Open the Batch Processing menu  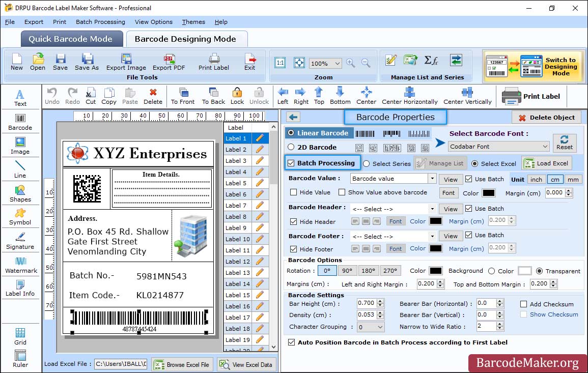(100, 22)
